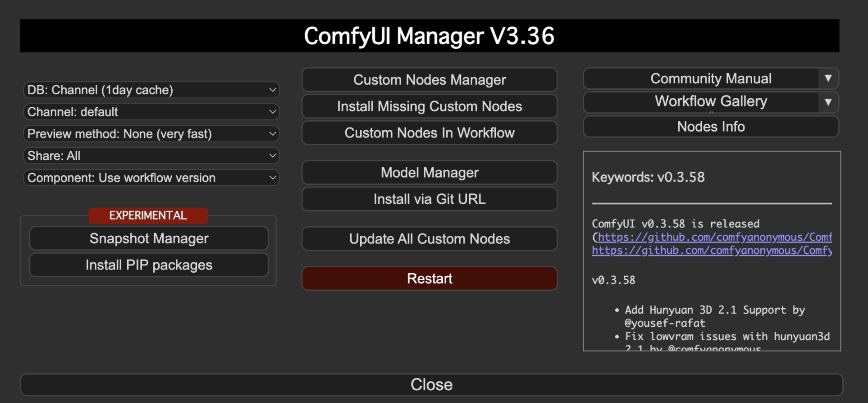Image resolution: width=868 pixels, height=403 pixels.
Task: Open the Preview method dropdown
Action: tap(151, 134)
